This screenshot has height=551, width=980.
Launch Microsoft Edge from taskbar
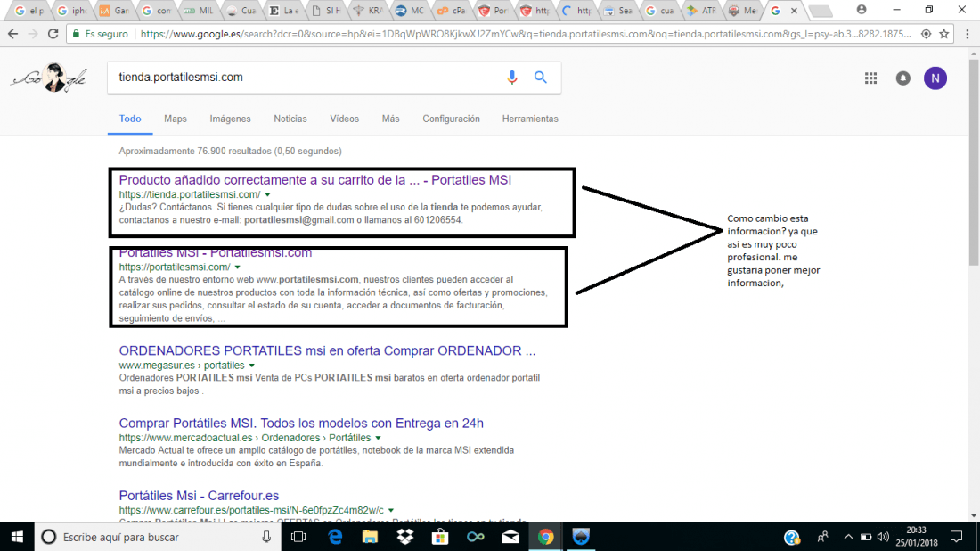pos(335,537)
